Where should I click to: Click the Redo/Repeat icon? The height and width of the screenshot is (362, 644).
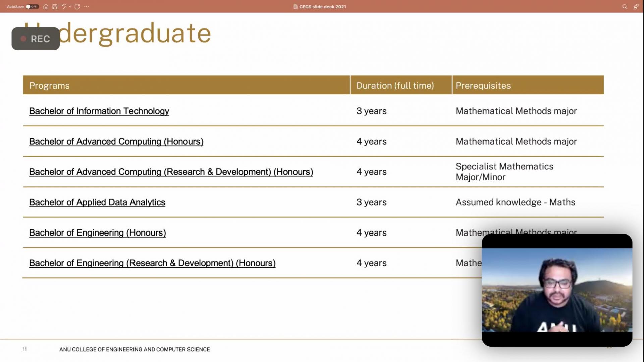pyautogui.click(x=77, y=7)
